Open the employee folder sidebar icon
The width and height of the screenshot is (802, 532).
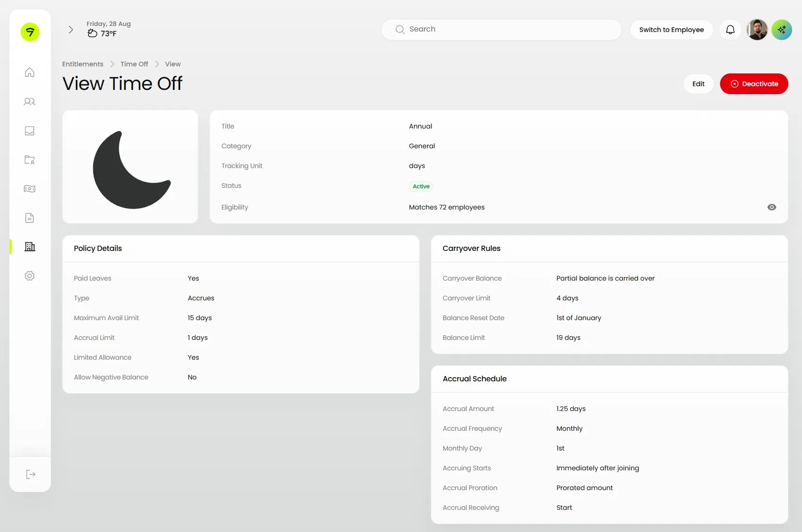[30, 160]
